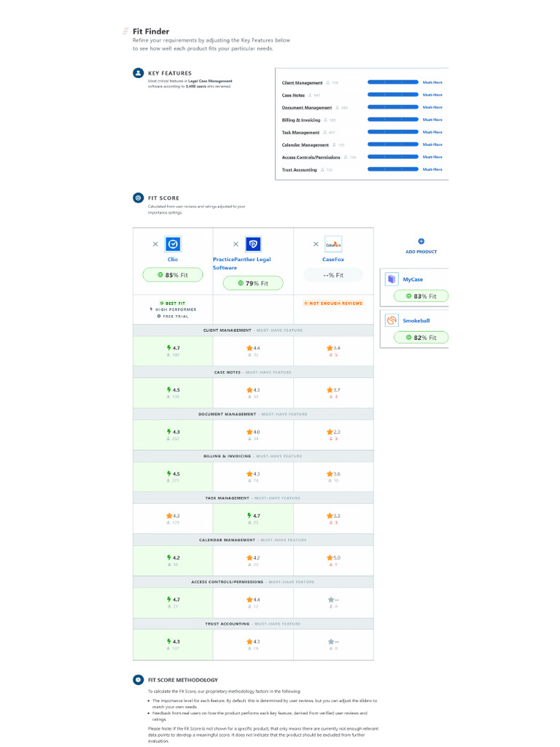Screen dimensions: 560x747
Task: Click PracticePanther's 79% Fit badge
Action: coord(253,283)
